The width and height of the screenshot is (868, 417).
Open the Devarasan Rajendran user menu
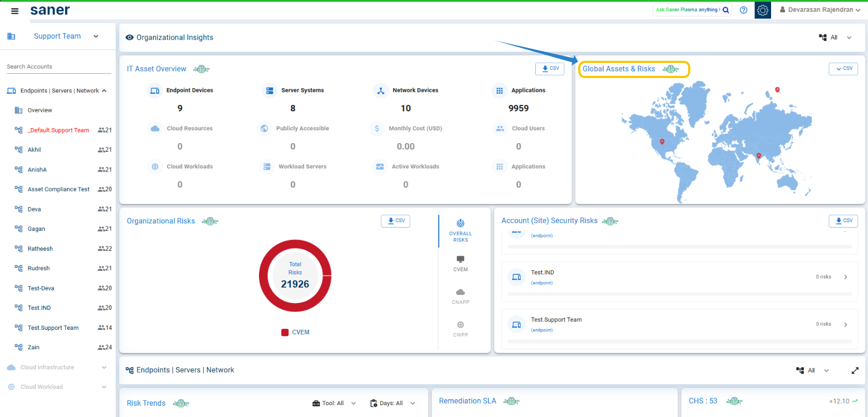coord(820,10)
